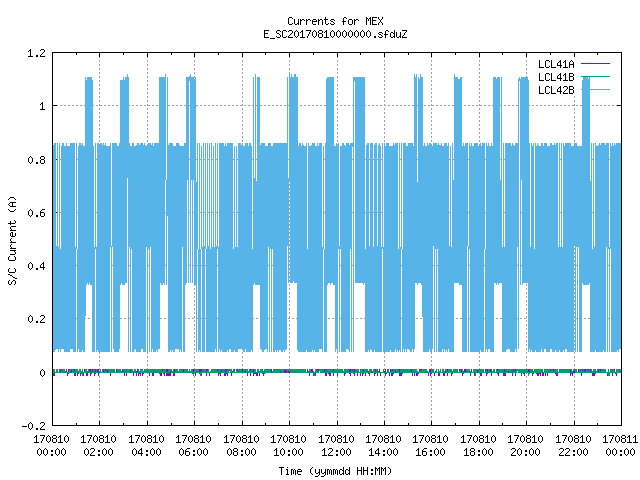Image resolution: width=640 pixels, height=480 pixels.
Task: Click the 170810 08:00 time tick label
Action: (x=241, y=446)
